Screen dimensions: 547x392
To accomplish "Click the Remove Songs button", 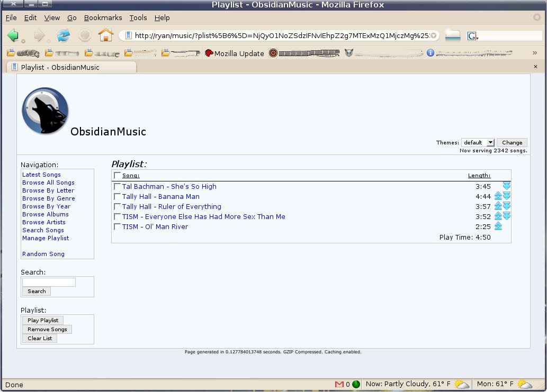I will click(47, 329).
